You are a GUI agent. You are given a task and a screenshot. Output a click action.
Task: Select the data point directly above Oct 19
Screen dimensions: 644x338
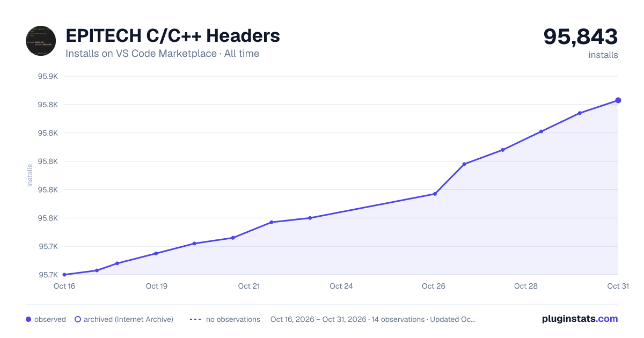pos(156,253)
